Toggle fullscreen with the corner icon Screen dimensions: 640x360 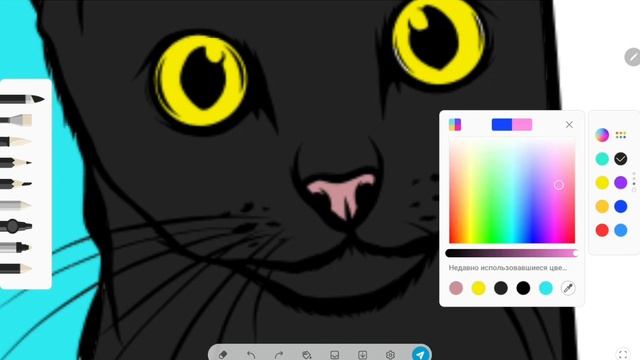623,354
